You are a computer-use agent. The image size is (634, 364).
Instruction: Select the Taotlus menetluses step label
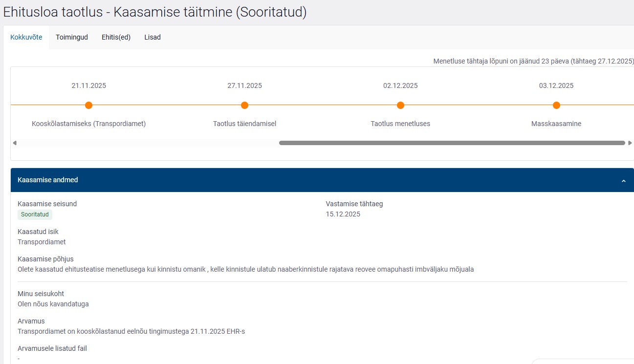[x=400, y=124]
